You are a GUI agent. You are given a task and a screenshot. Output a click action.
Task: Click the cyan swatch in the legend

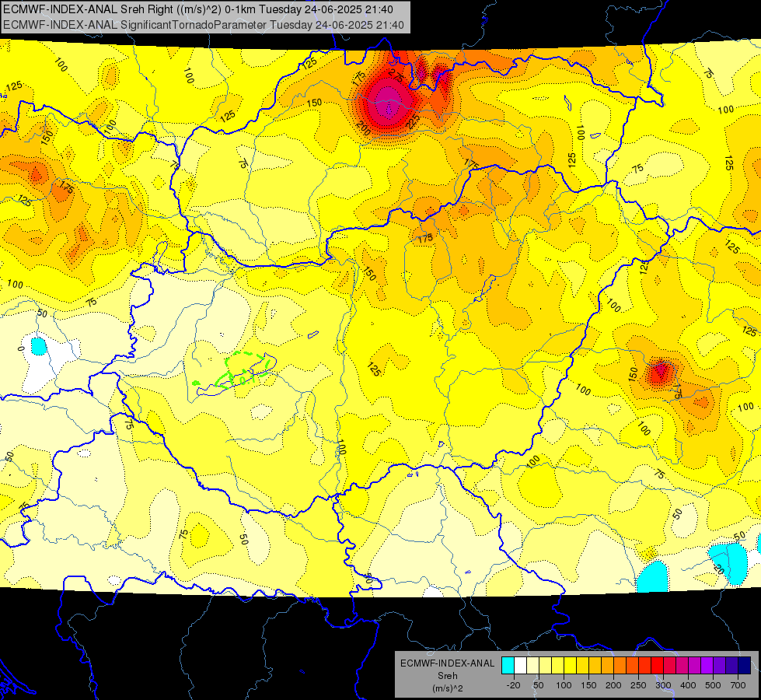[508, 665]
